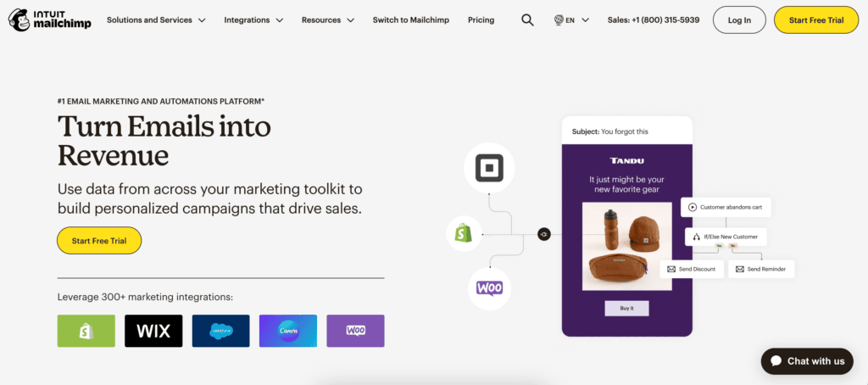Open the Pricing page

point(481,20)
